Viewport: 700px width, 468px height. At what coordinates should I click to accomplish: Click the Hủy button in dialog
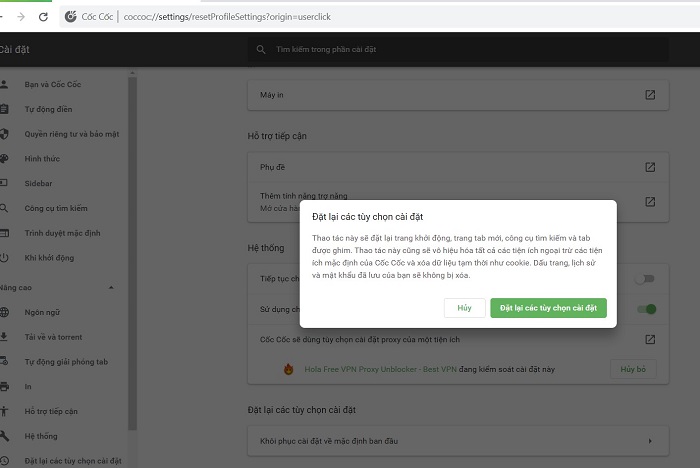[464, 308]
